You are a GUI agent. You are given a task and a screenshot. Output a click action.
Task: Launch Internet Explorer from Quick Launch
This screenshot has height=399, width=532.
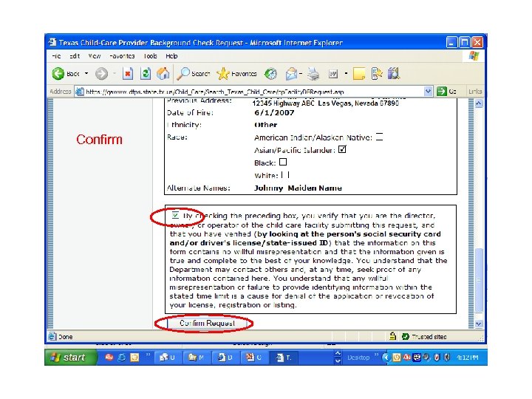[x=121, y=358]
